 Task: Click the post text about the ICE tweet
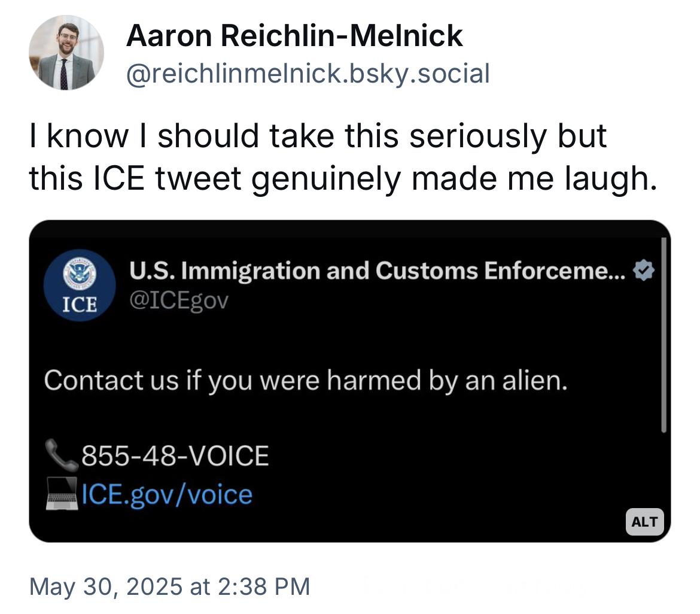(x=343, y=157)
